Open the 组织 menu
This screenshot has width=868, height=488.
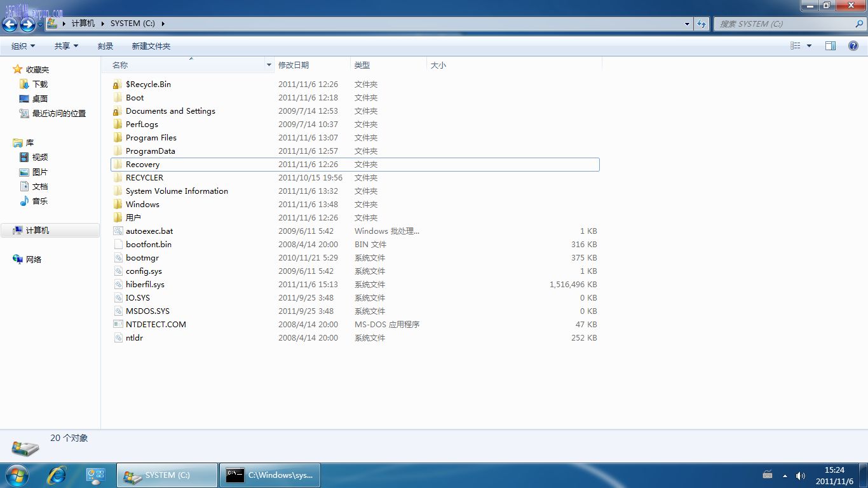pyautogui.click(x=24, y=46)
